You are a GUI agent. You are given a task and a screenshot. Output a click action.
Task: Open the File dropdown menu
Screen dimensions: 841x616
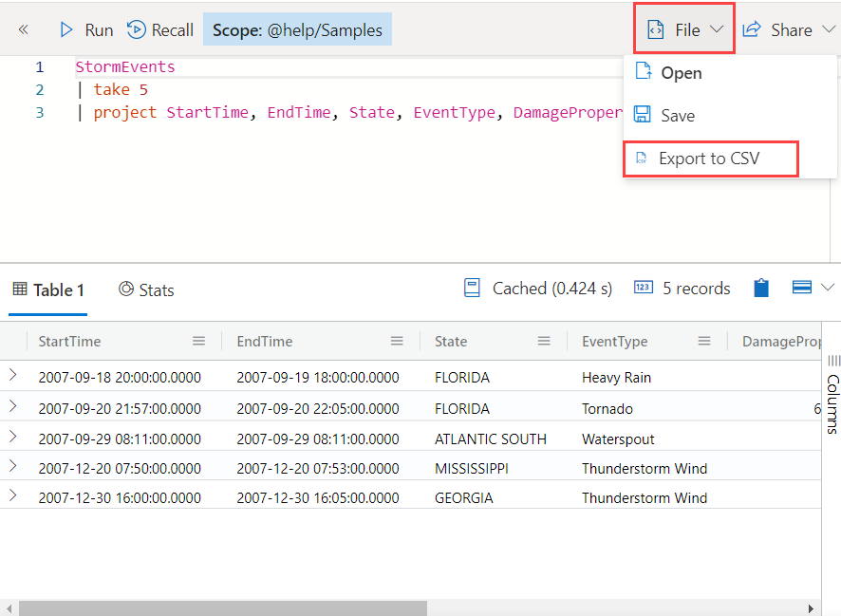tap(685, 30)
